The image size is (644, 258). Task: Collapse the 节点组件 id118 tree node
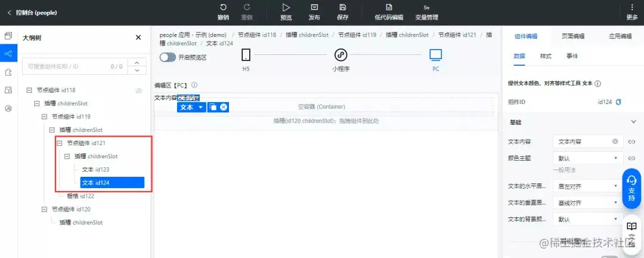(x=29, y=90)
